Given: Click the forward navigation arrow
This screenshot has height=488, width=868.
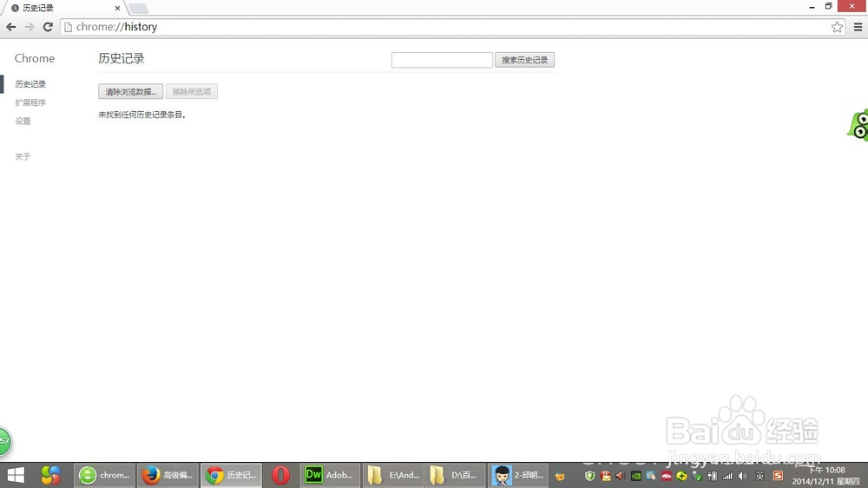Looking at the screenshot, I should pos(30,27).
